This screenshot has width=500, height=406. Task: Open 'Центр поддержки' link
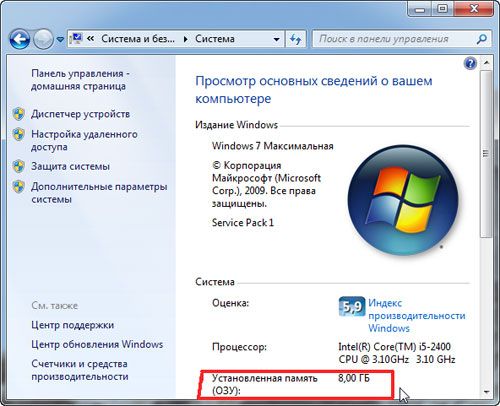(x=73, y=325)
